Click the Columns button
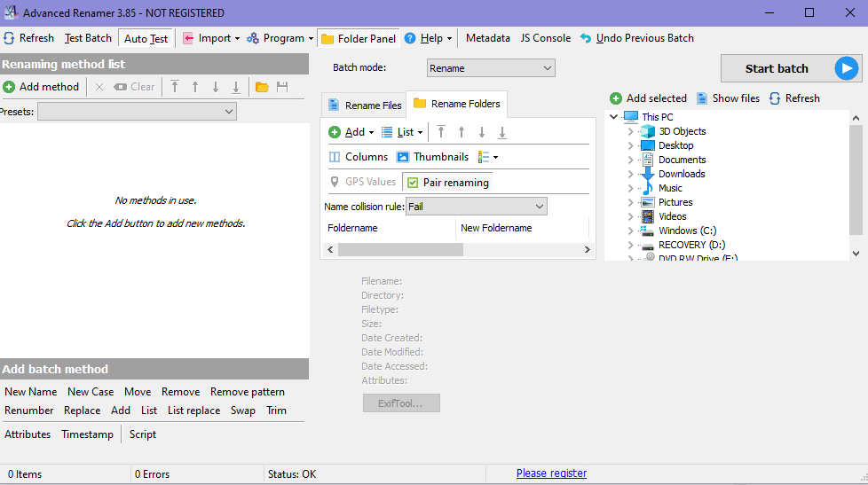 (x=359, y=157)
